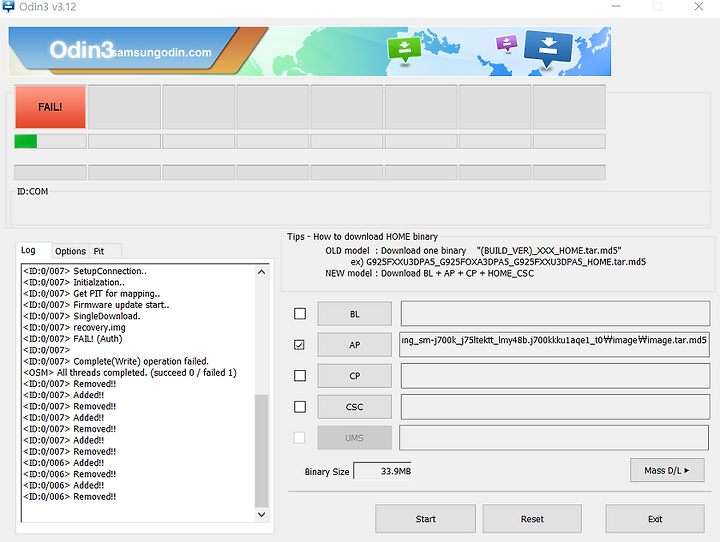Click the Binary Size value 33.9MB

(382, 471)
